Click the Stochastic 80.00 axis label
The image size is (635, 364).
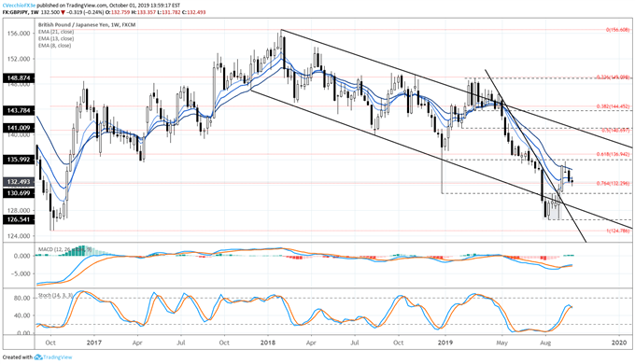click(x=21, y=298)
